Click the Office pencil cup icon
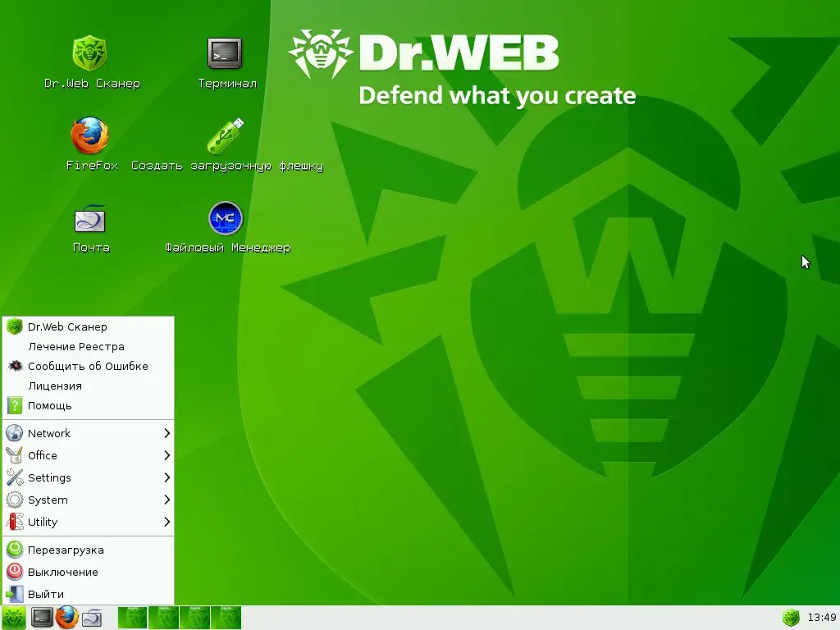This screenshot has height=630, width=840. tap(15, 455)
